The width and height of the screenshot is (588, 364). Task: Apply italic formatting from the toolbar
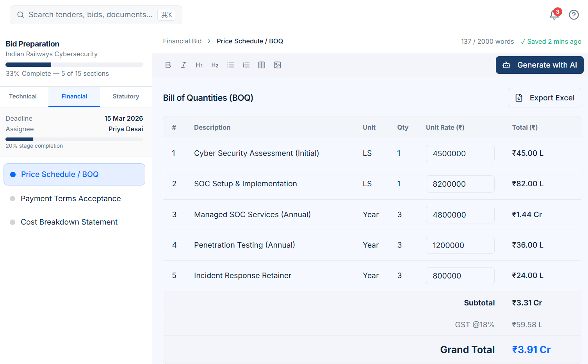(184, 65)
